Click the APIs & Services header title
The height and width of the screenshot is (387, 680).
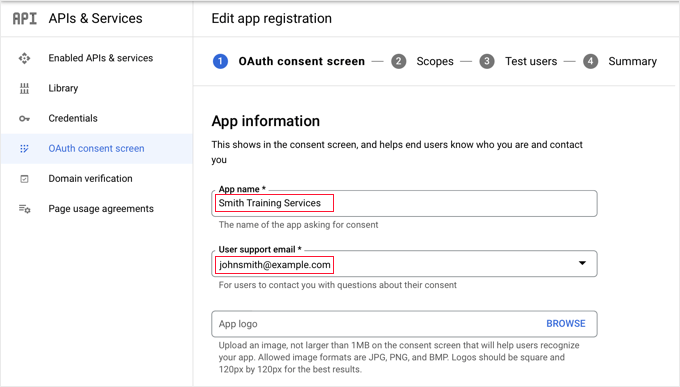point(95,19)
